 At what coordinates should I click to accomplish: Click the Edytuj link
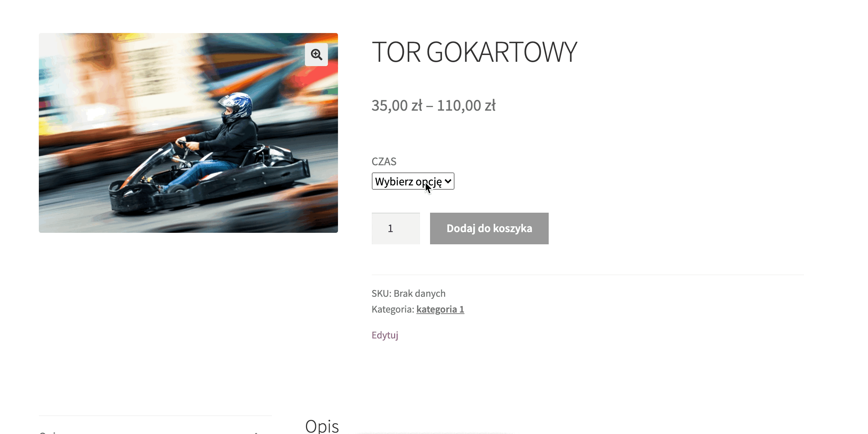point(385,335)
